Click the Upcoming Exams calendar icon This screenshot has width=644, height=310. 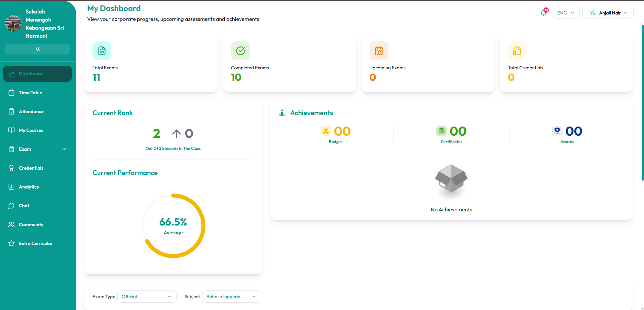click(379, 51)
